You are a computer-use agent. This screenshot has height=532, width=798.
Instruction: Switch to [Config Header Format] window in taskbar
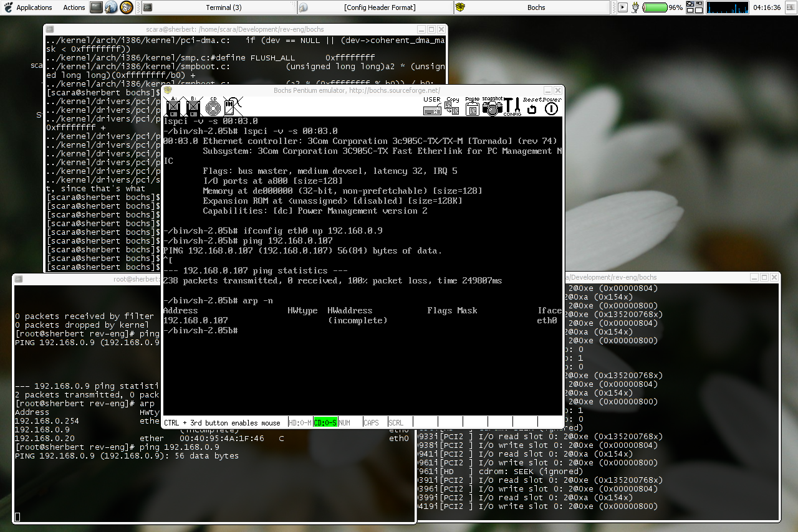pos(375,7)
